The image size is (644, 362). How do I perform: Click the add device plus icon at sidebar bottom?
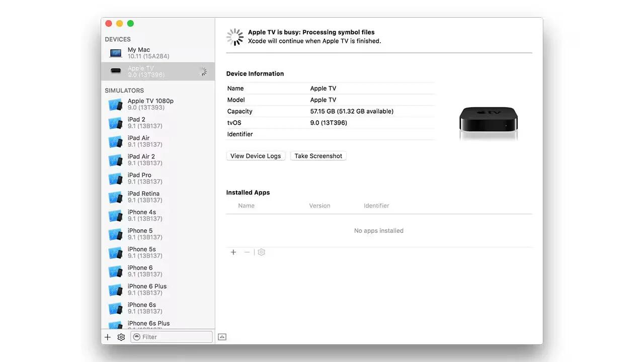click(108, 337)
